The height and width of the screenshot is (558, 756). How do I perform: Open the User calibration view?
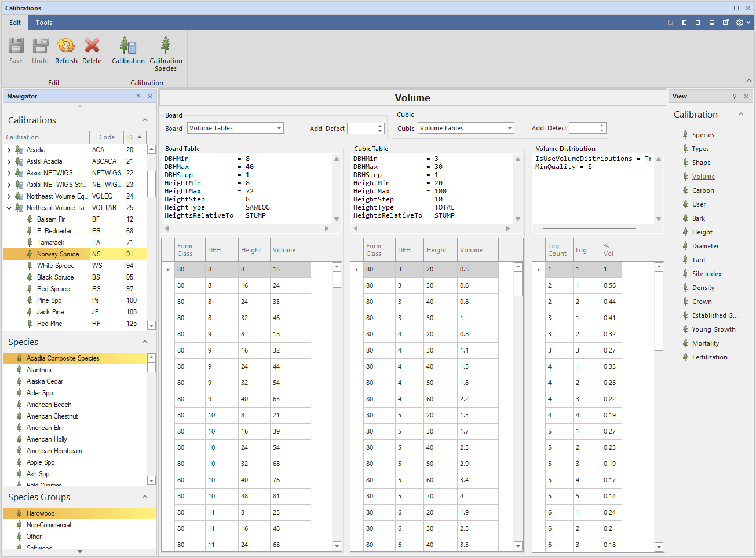click(x=699, y=204)
